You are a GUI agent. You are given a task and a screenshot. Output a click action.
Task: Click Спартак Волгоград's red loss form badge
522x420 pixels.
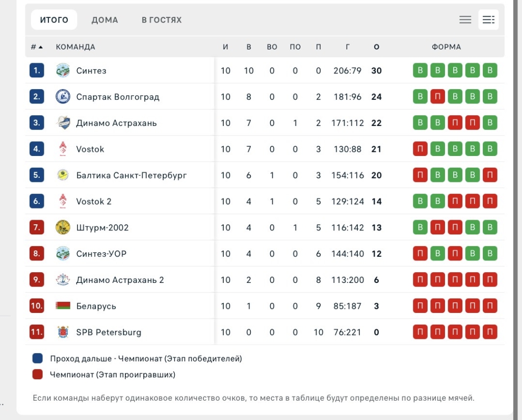[x=437, y=97]
